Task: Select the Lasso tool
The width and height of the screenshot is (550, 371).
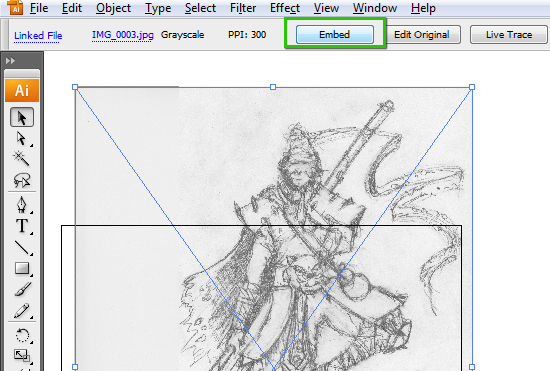Action: click(x=22, y=180)
